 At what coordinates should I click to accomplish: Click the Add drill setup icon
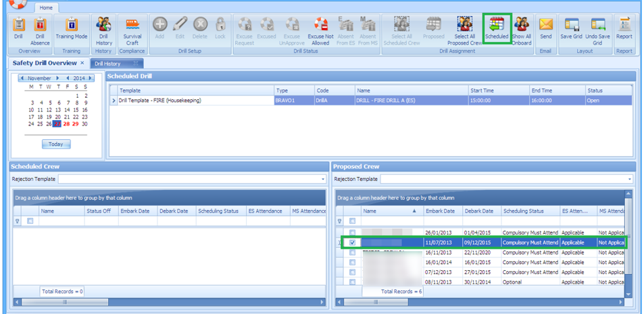159,28
